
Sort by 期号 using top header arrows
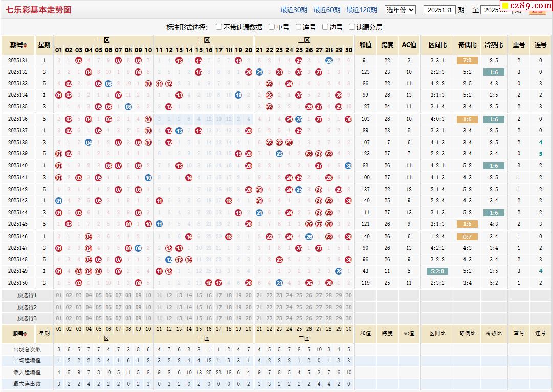(x=25, y=45)
